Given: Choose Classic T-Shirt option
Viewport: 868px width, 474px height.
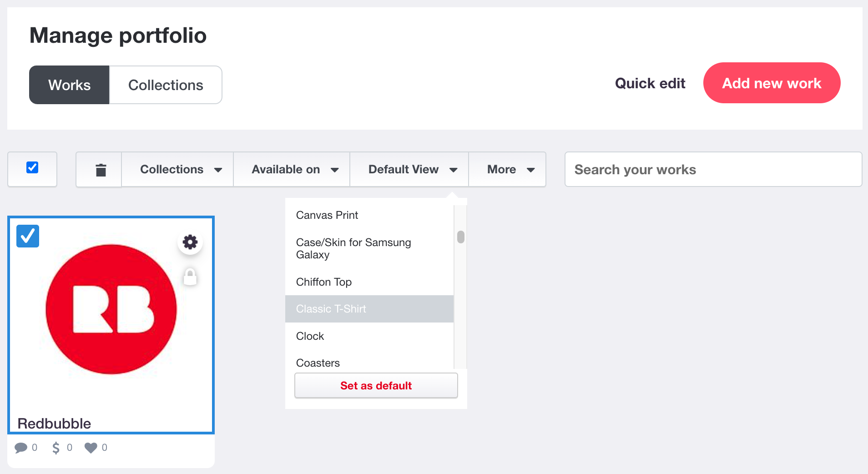Looking at the screenshot, I should pos(369,309).
